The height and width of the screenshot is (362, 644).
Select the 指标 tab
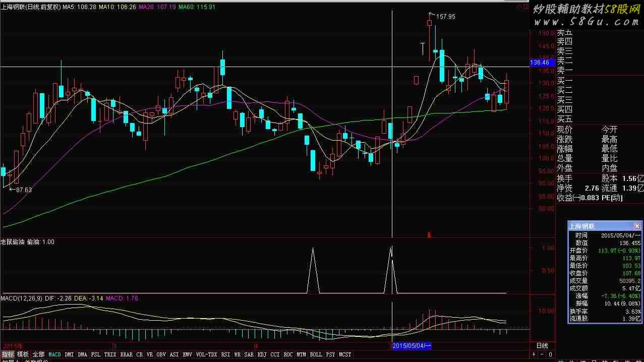click(8, 354)
